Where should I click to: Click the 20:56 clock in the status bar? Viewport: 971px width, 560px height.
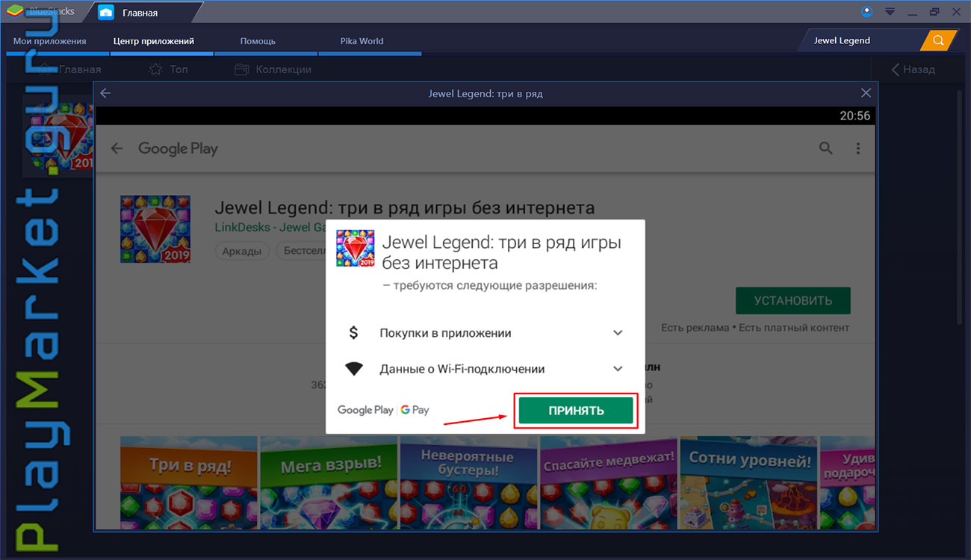[x=854, y=116]
